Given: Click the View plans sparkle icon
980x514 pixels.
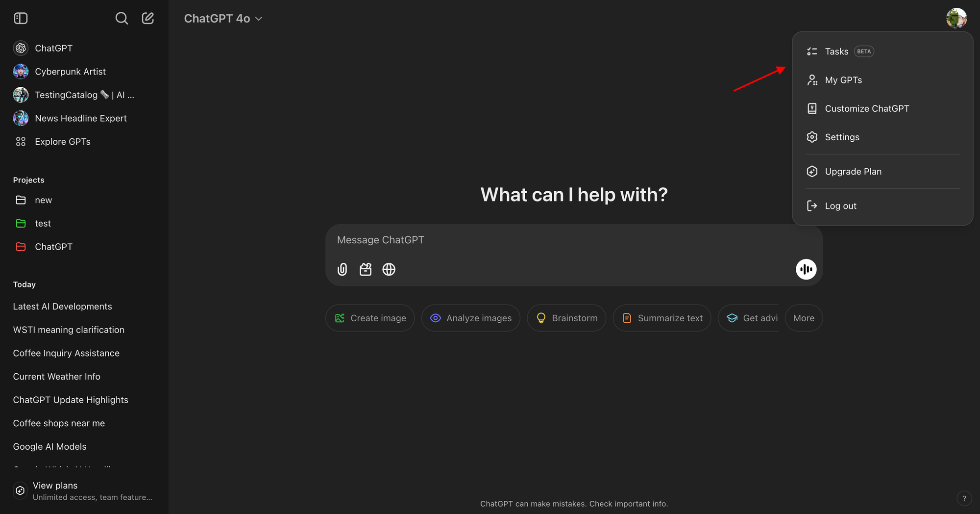Looking at the screenshot, I should [x=20, y=490].
